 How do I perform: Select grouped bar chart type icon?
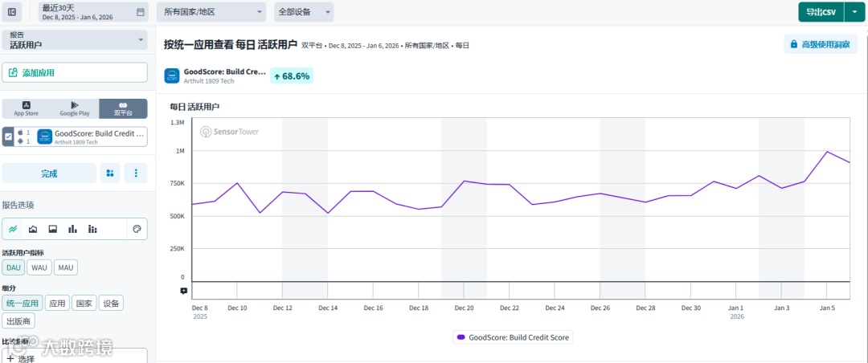92,229
